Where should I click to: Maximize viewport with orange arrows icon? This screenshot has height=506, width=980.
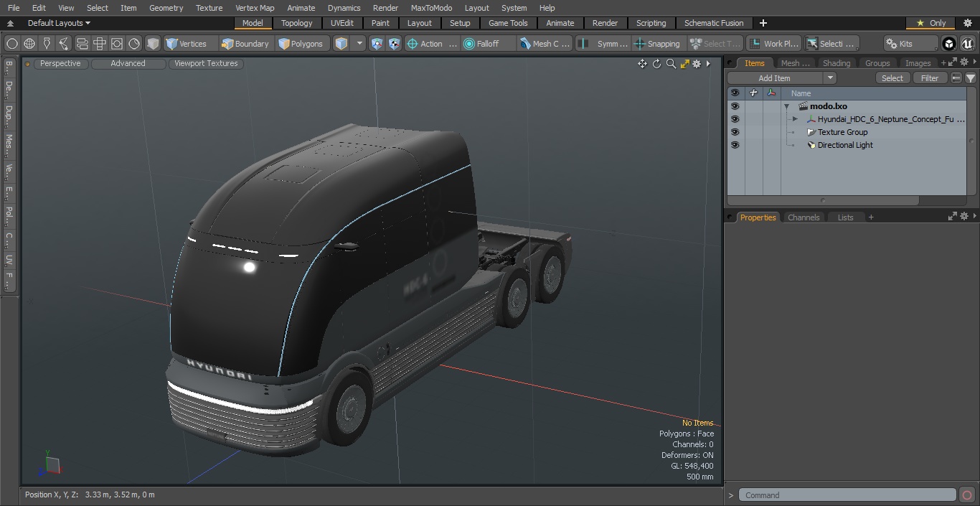[x=684, y=64]
